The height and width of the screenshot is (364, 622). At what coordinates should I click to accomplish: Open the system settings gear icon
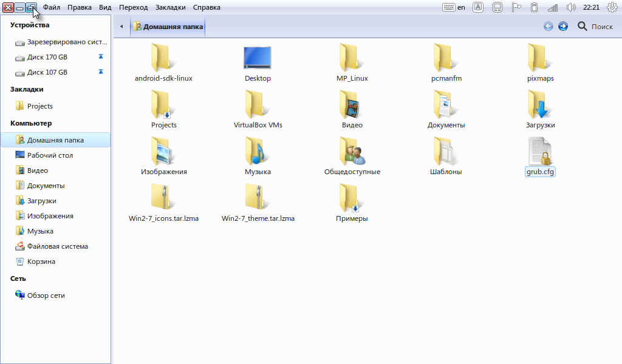[612, 7]
